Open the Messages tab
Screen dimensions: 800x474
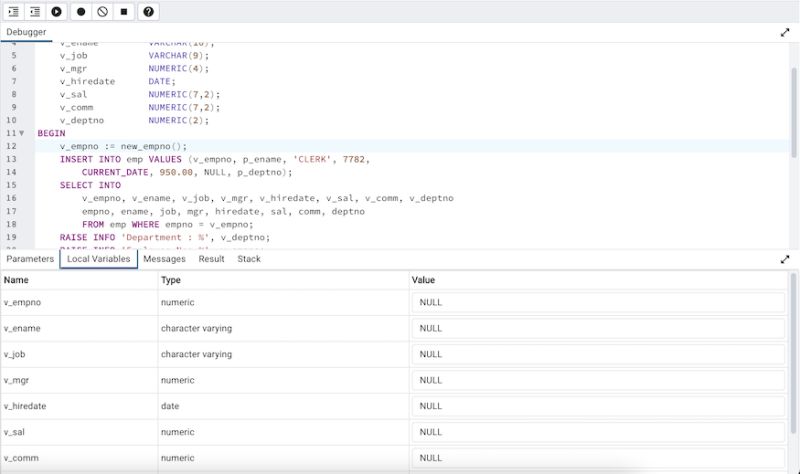(164, 259)
